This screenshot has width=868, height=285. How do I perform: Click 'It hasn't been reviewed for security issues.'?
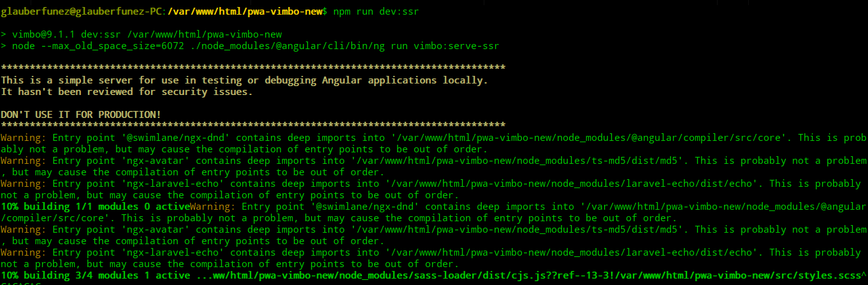coord(127,92)
